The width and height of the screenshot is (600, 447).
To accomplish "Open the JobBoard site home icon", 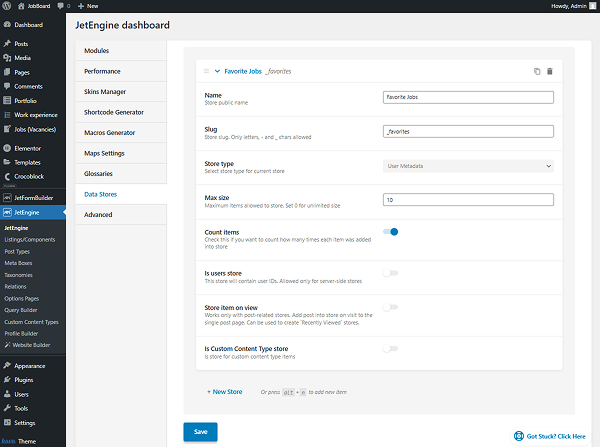I will [x=21, y=6].
